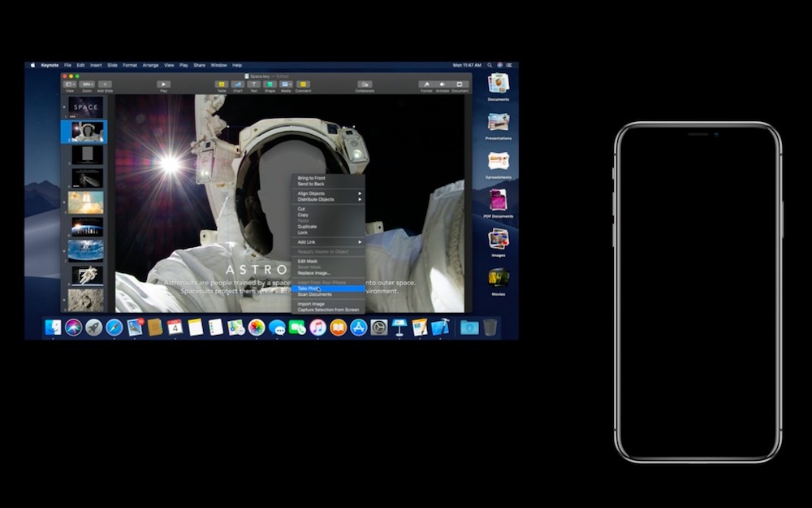This screenshot has height=508, width=812.
Task: Select the SPACE title slide thumbnail
Action: coord(85,107)
